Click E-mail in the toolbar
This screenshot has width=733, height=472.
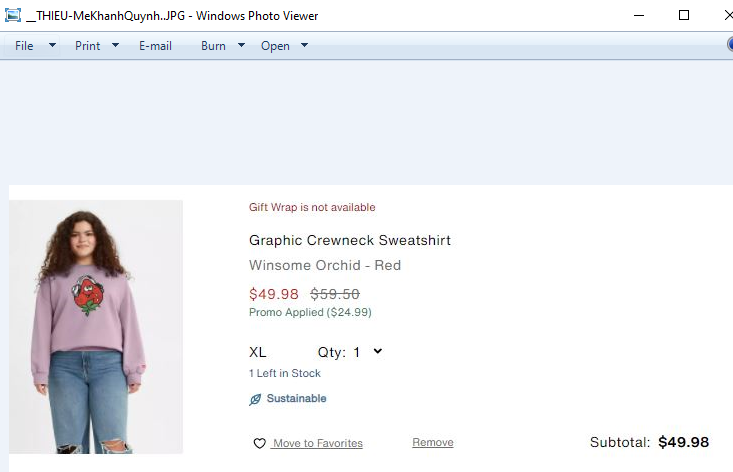pyautogui.click(x=155, y=46)
